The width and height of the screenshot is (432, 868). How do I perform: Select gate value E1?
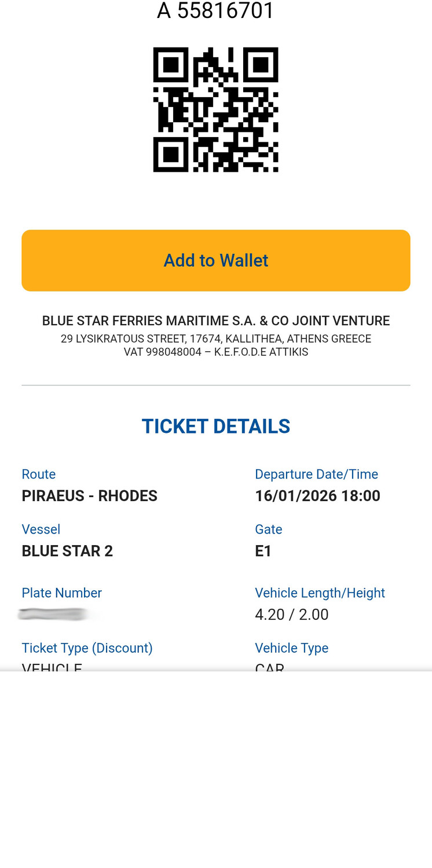(263, 551)
